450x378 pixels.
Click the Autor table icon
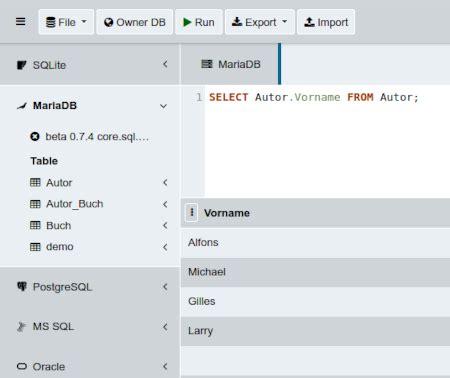[35, 182]
